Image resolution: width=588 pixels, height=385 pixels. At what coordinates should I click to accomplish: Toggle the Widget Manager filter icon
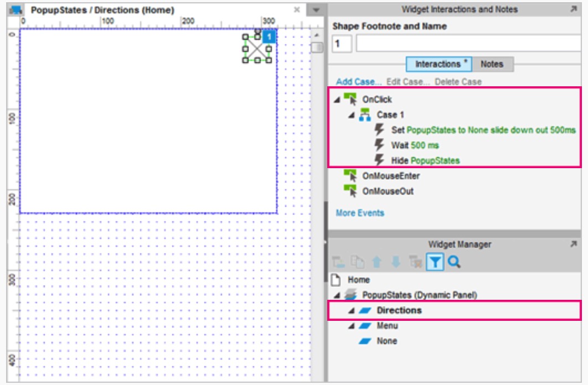coord(435,262)
